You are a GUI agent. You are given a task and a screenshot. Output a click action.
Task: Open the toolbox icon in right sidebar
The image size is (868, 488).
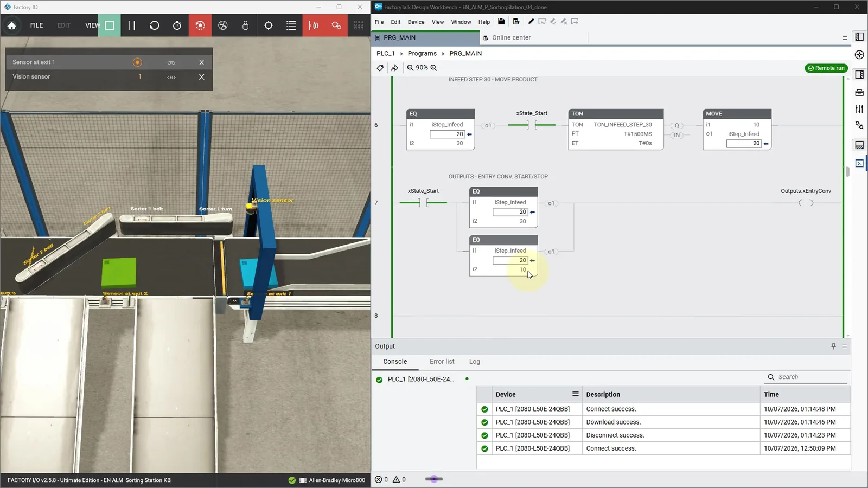click(859, 93)
